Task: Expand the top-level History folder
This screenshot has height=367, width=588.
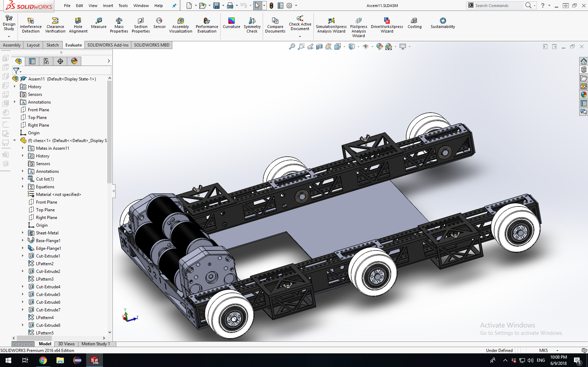Action: [x=14, y=86]
